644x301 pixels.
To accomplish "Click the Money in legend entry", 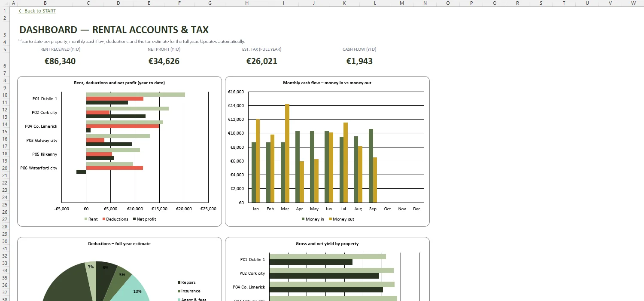I will [x=313, y=219].
